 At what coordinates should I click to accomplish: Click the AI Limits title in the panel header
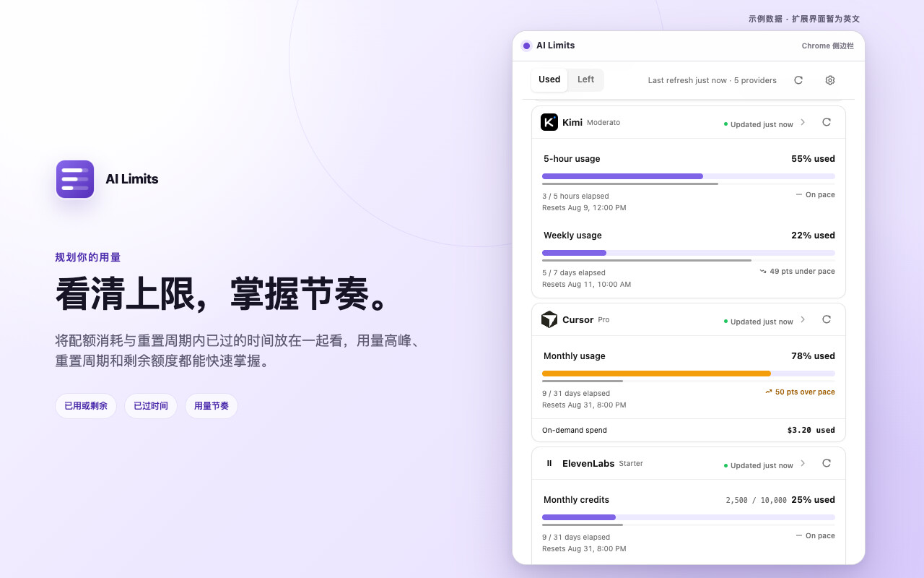(556, 46)
